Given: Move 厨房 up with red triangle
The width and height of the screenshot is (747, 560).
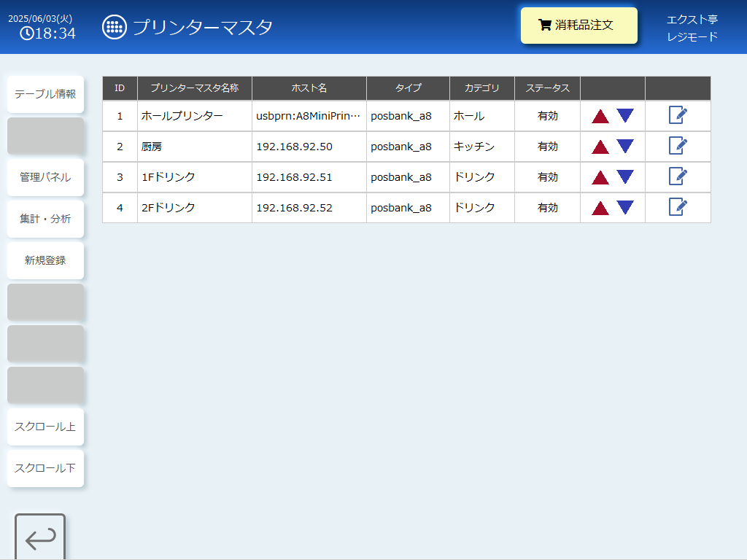Looking at the screenshot, I should pyautogui.click(x=600, y=147).
